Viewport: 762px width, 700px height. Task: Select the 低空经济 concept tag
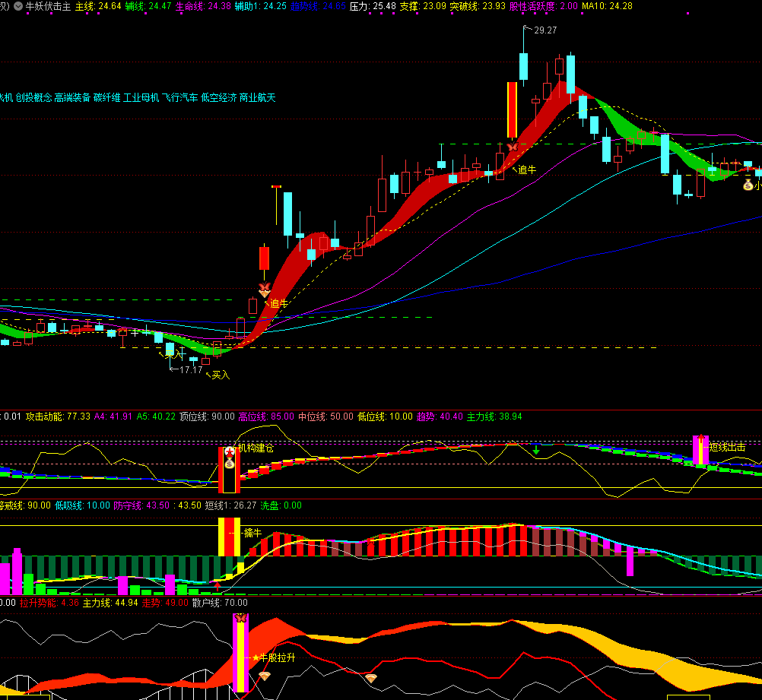(x=218, y=97)
